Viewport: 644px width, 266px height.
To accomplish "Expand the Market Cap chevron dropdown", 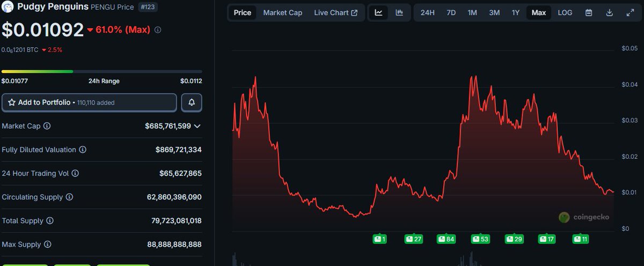I will (197, 126).
